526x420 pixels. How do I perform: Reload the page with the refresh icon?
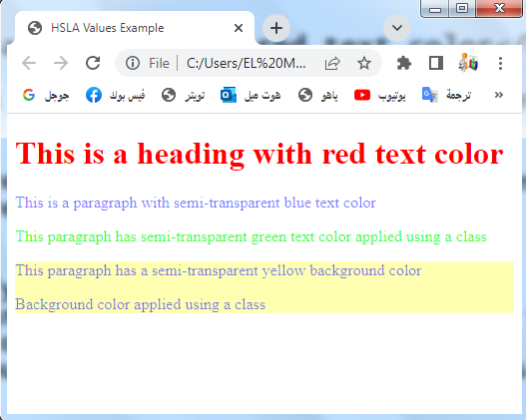click(93, 63)
